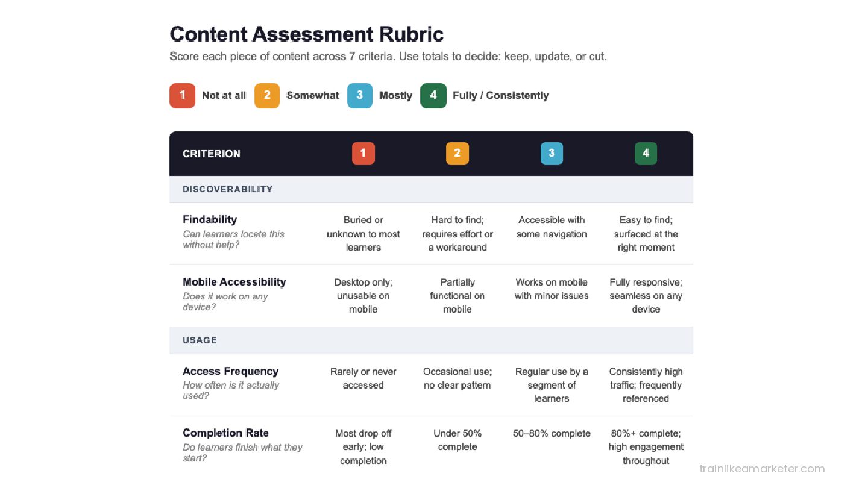Screen dimensions: 868x488
Task: Click the red score 1 legend badge
Action: [x=182, y=96]
